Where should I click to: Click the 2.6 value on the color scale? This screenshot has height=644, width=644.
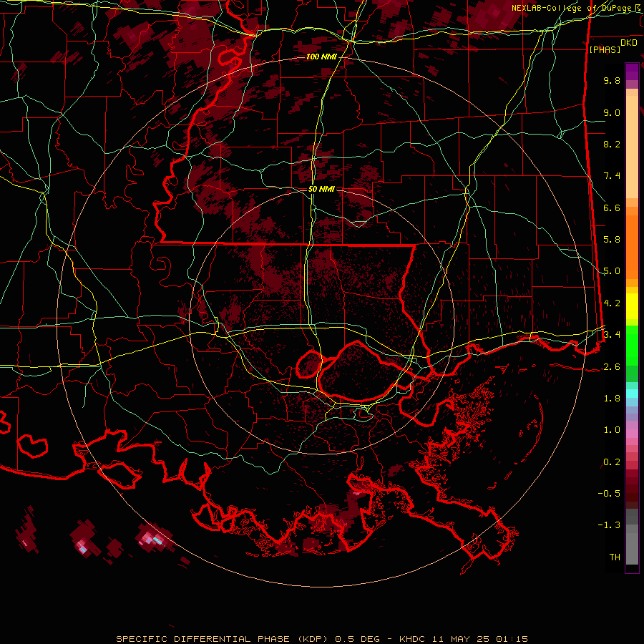click(x=612, y=367)
